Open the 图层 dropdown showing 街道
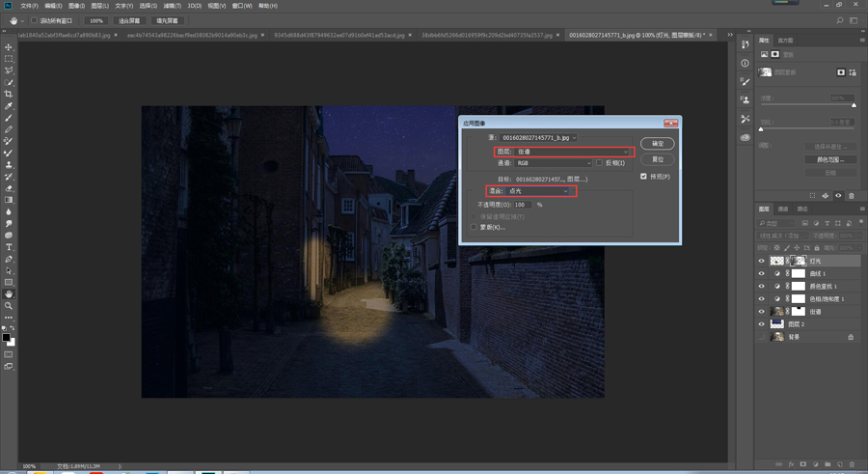This screenshot has height=474, width=868. [572, 152]
